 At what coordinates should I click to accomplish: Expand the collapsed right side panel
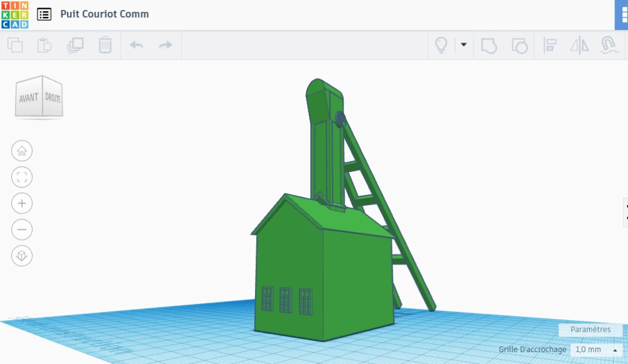point(625,212)
